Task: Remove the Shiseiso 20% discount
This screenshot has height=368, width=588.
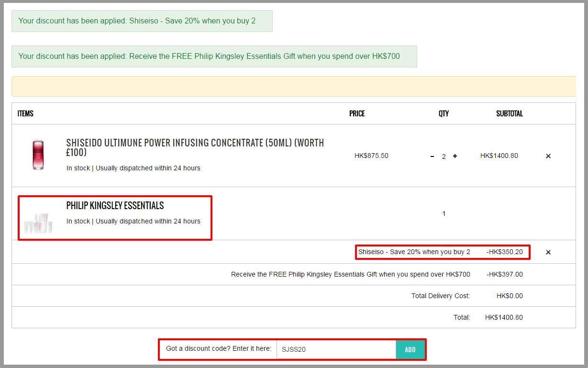Action: click(x=548, y=252)
